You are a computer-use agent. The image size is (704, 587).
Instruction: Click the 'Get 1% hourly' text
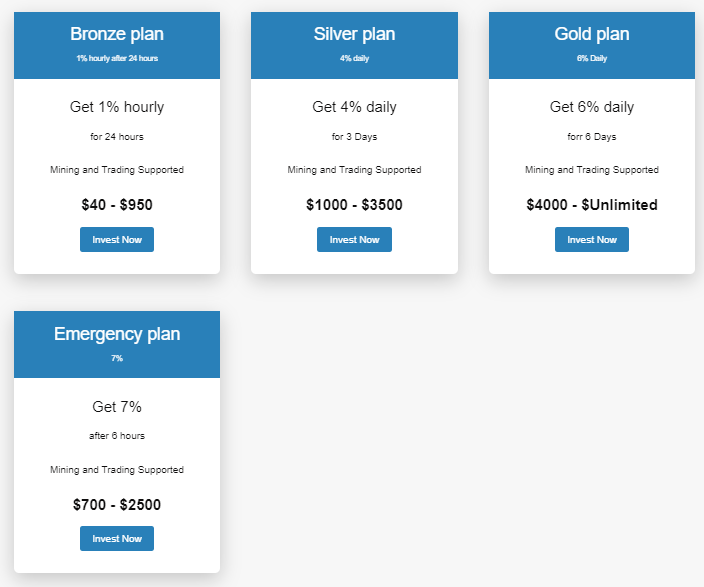pyautogui.click(x=117, y=107)
